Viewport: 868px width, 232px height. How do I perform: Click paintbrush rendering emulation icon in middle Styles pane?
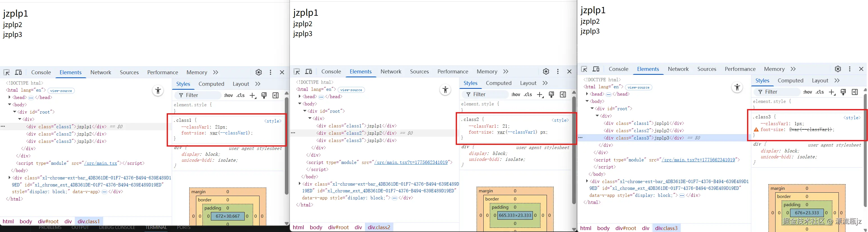551,95
